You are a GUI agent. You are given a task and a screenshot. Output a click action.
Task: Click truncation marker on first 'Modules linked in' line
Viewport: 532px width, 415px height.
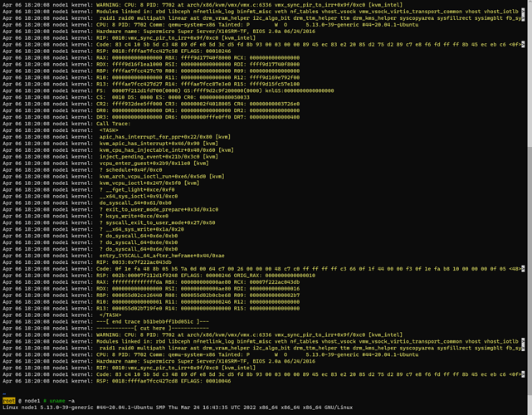coord(523,12)
